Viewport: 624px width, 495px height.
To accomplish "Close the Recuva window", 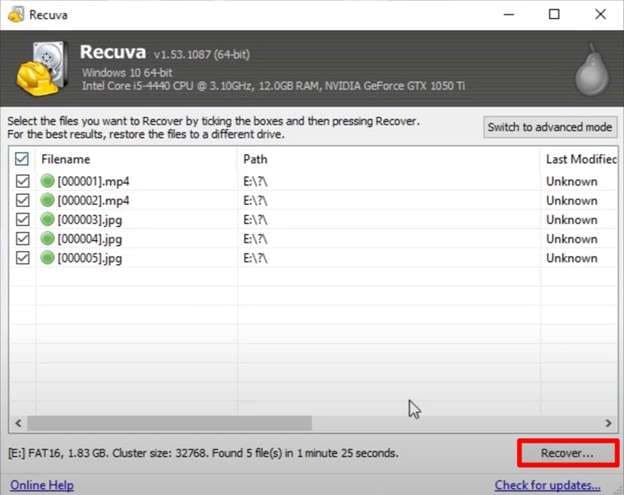I will pos(601,14).
